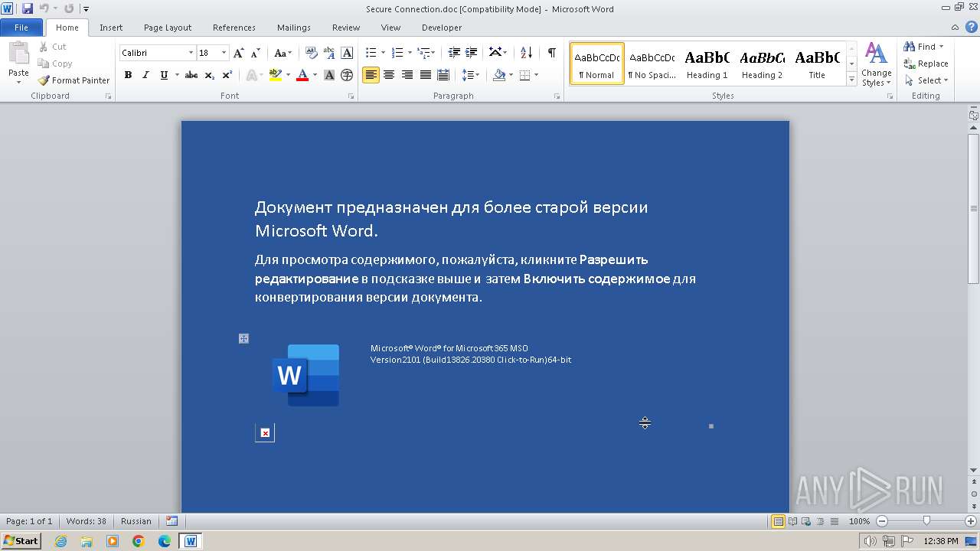Open the Change Case Aa dropdown
Screen dimensions: 980x551
pyautogui.click(x=283, y=53)
